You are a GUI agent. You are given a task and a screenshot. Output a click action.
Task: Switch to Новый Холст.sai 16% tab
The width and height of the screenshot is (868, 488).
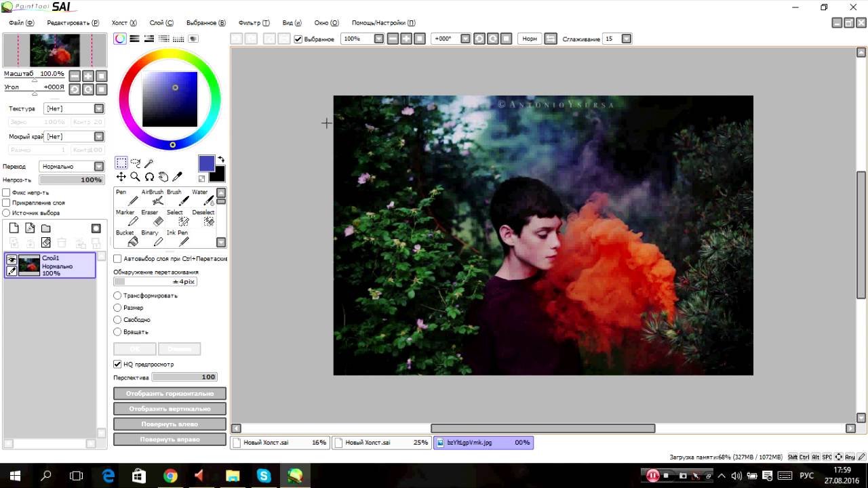click(279, 443)
